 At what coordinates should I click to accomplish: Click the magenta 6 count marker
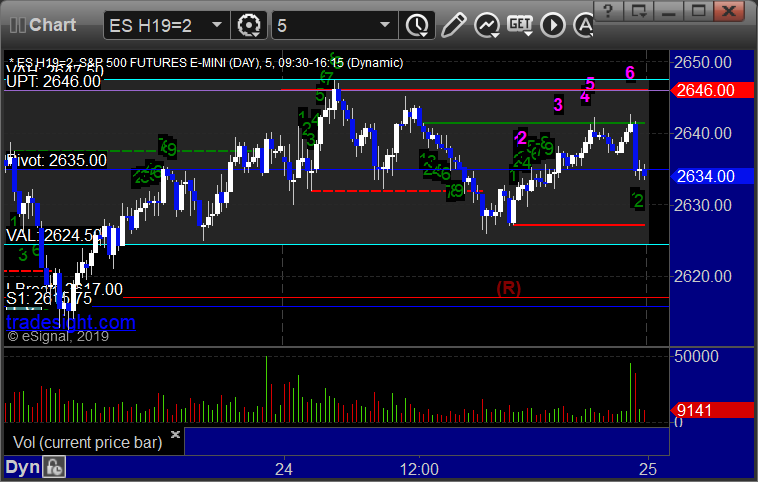pyautogui.click(x=630, y=73)
